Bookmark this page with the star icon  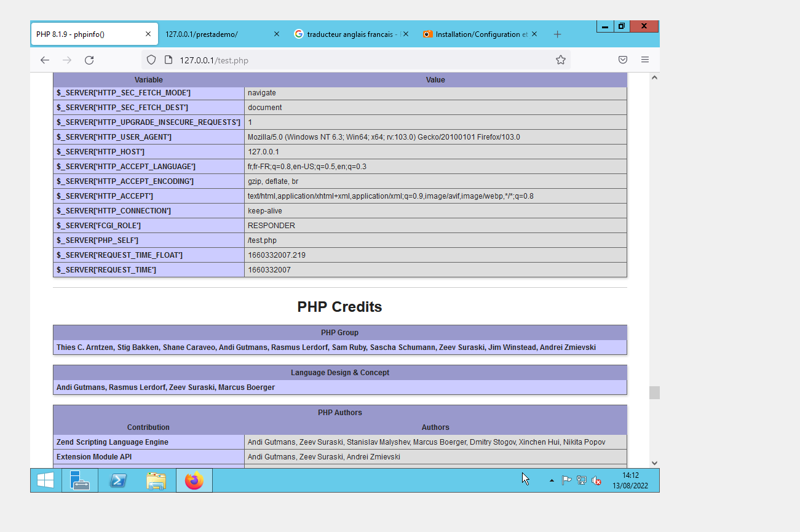coord(560,60)
